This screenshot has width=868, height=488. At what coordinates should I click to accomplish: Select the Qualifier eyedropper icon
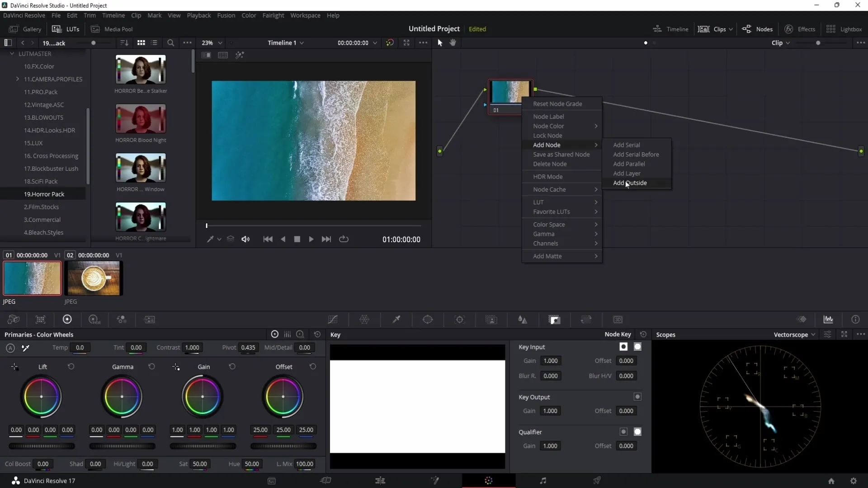pos(396,319)
